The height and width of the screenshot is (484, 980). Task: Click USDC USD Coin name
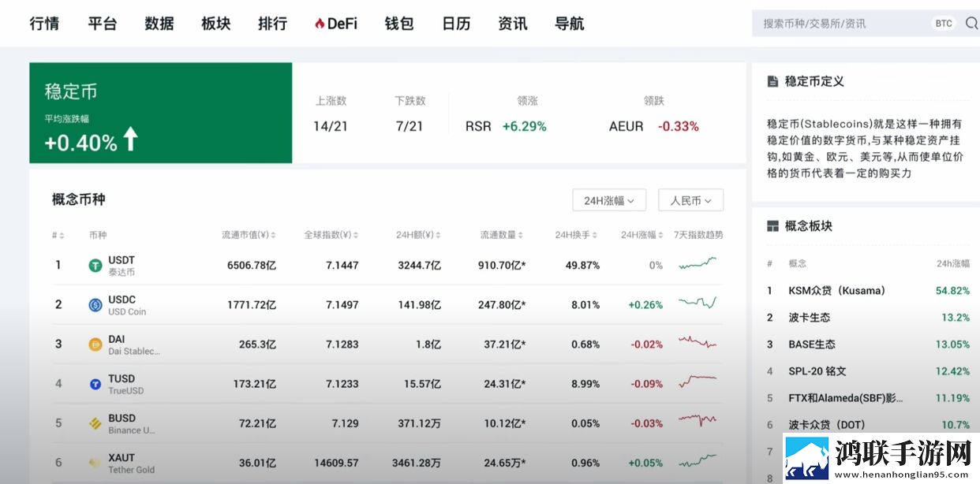click(127, 305)
